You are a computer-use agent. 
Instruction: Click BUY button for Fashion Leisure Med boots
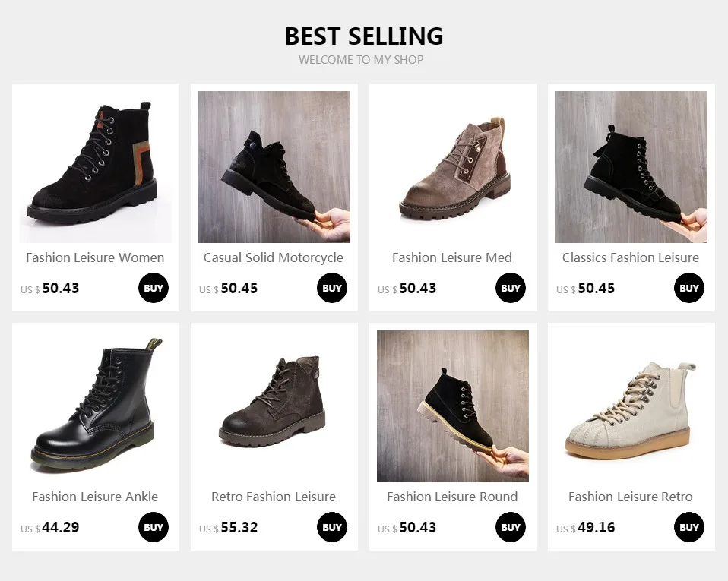(510, 288)
